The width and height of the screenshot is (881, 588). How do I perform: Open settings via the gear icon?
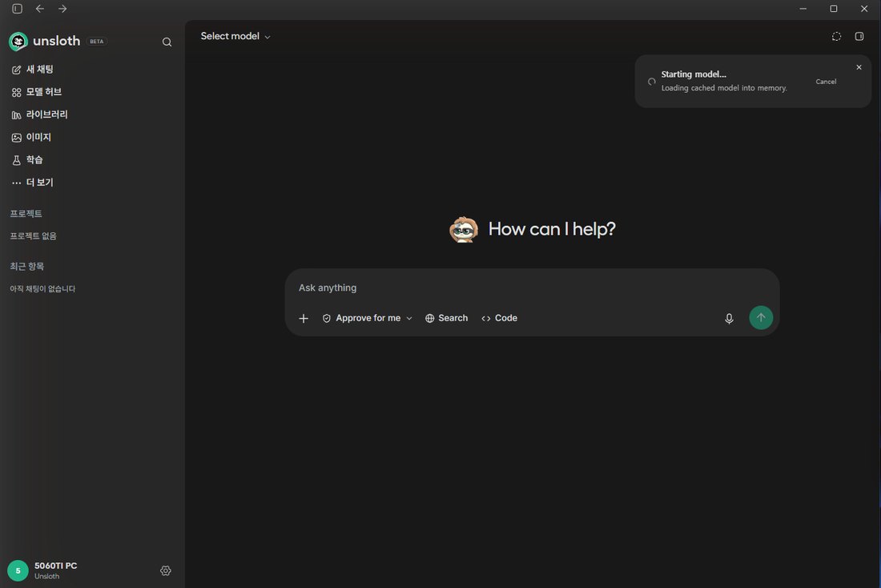(166, 570)
